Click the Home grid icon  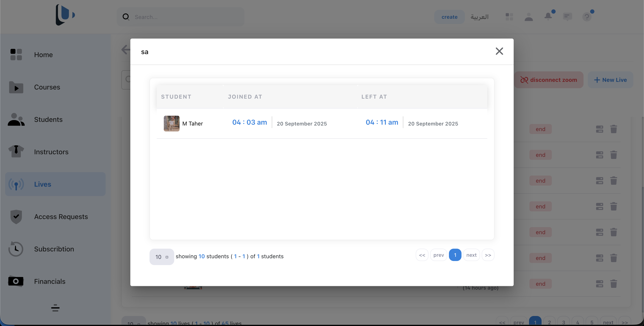coord(16,55)
